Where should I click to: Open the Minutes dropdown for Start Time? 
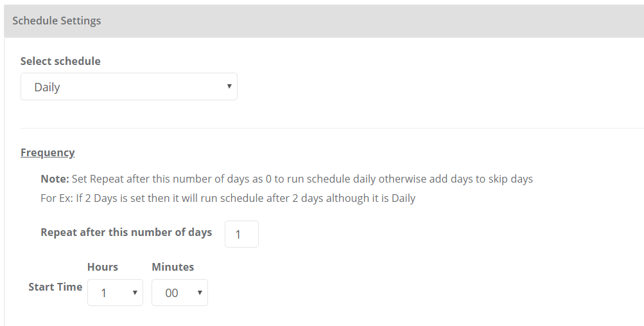coord(179,293)
